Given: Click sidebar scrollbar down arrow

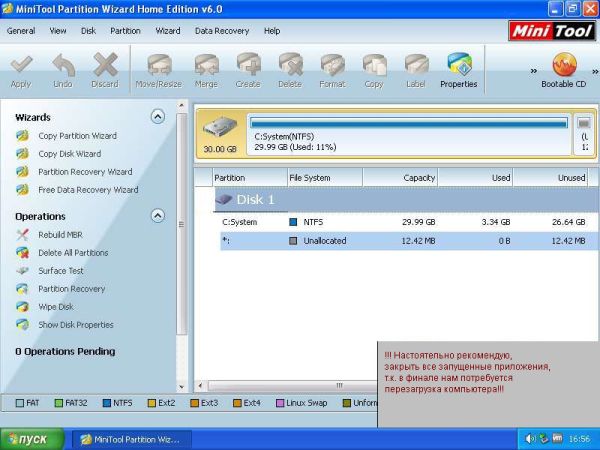Looking at the screenshot, I should 182,387.
